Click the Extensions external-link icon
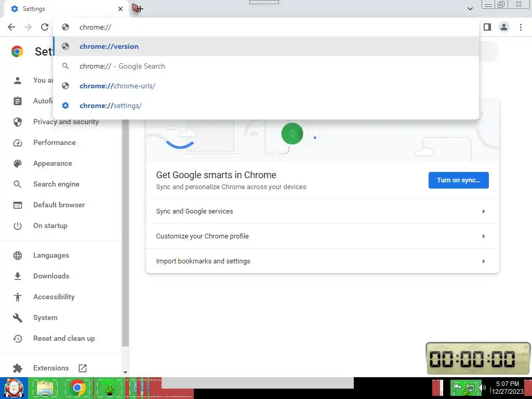Viewport: 532px width, 399px height. pyautogui.click(x=83, y=368)
